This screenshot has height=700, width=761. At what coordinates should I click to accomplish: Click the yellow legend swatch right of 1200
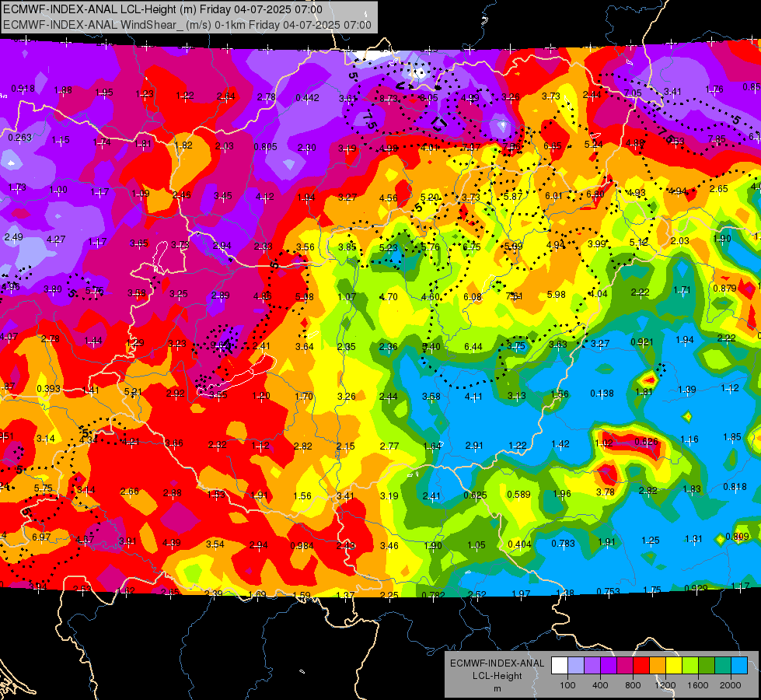click(674, 666)
